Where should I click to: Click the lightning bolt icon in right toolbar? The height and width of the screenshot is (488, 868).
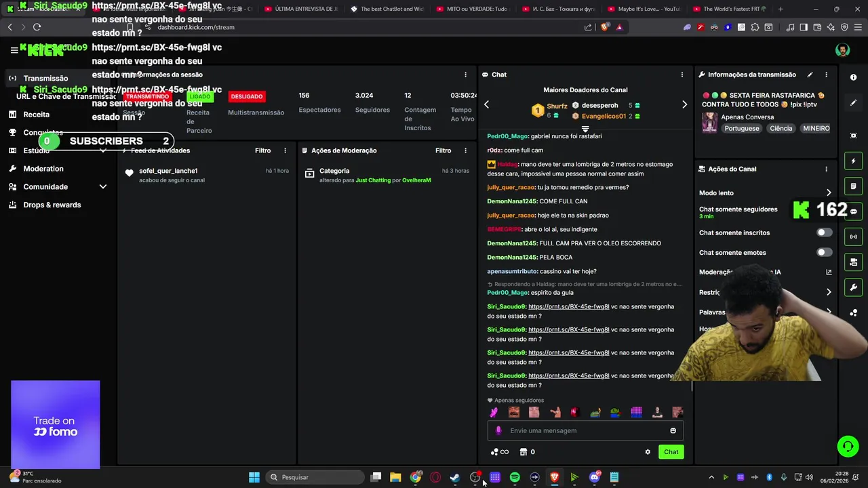853,161
